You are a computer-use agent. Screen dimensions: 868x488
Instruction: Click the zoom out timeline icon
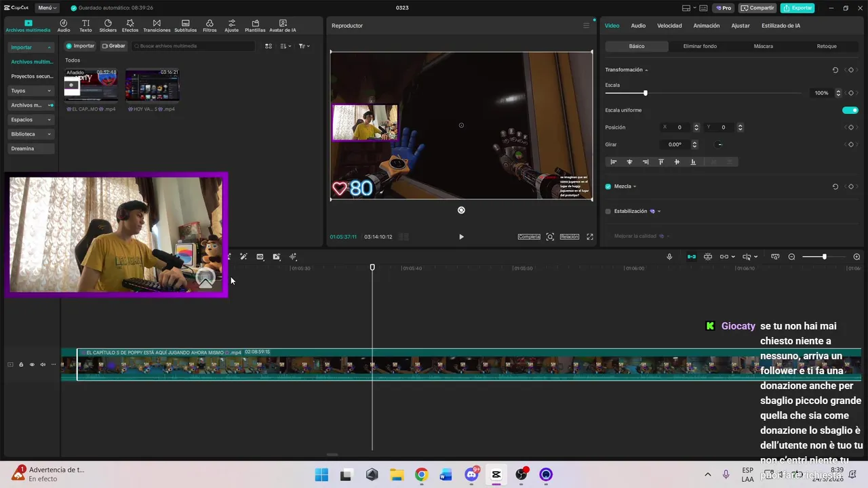[x=791, y=257]
